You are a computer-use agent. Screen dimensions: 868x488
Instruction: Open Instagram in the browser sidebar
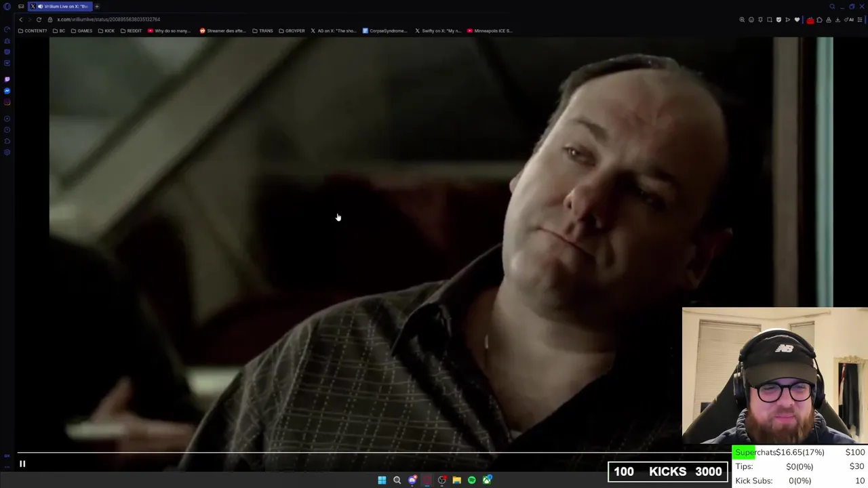tap(7, 102)
